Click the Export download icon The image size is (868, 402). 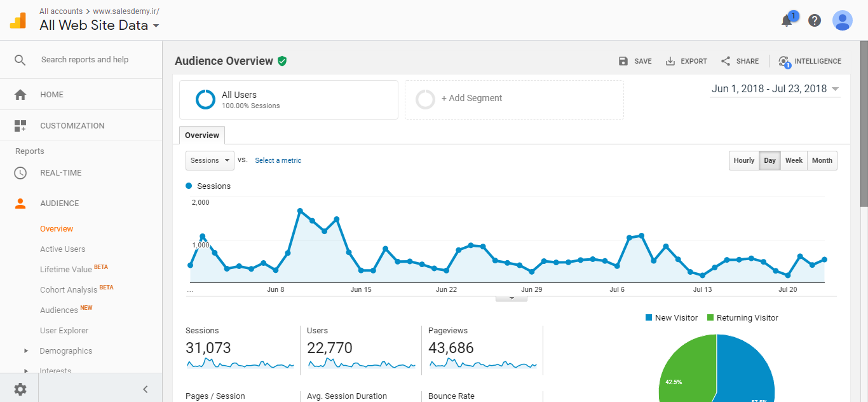670,61
